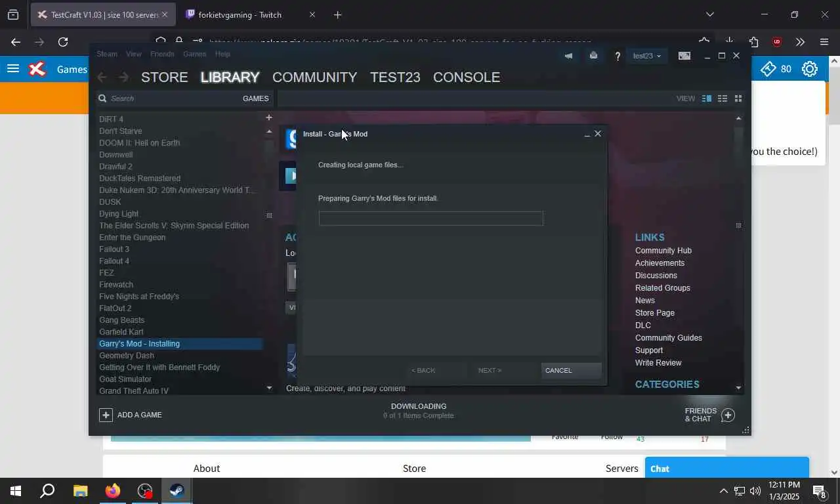Select list view in Steam library

coord(723,98)
